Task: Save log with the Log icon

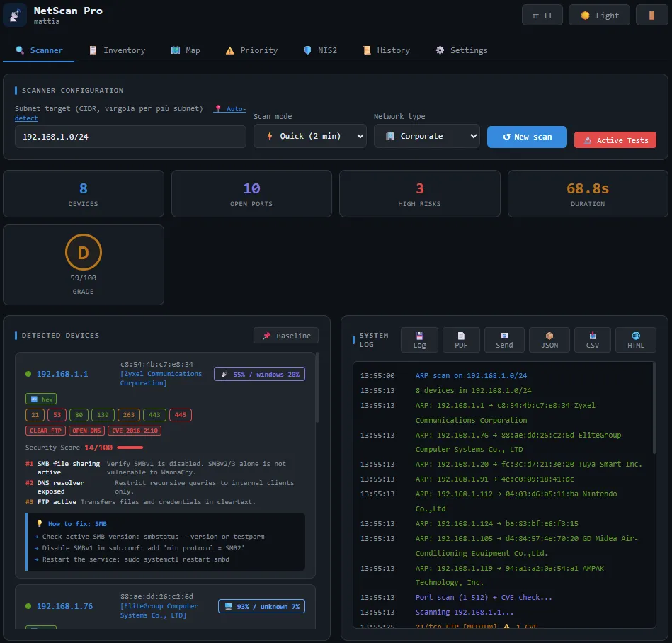Action: pos(419,340)
